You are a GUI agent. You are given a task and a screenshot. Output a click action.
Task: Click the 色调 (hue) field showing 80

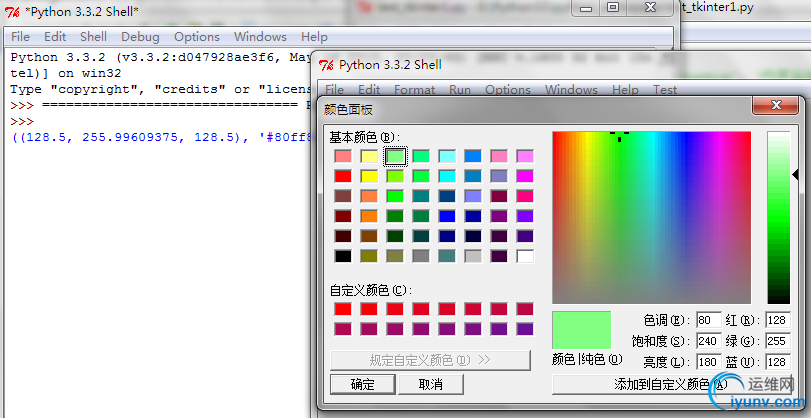click(709, 320)
